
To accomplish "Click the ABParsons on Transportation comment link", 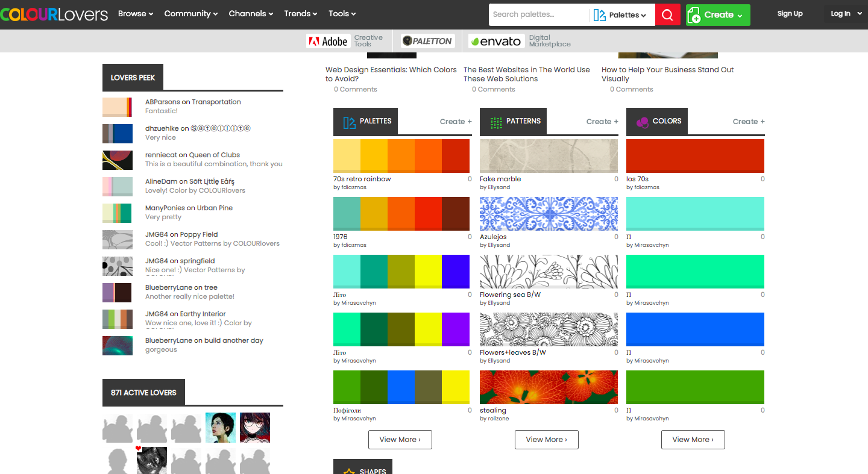I will [x=193, y=102].
